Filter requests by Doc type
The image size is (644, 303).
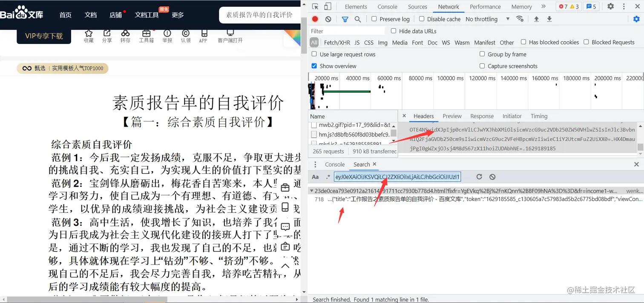(x=432, y=43)
